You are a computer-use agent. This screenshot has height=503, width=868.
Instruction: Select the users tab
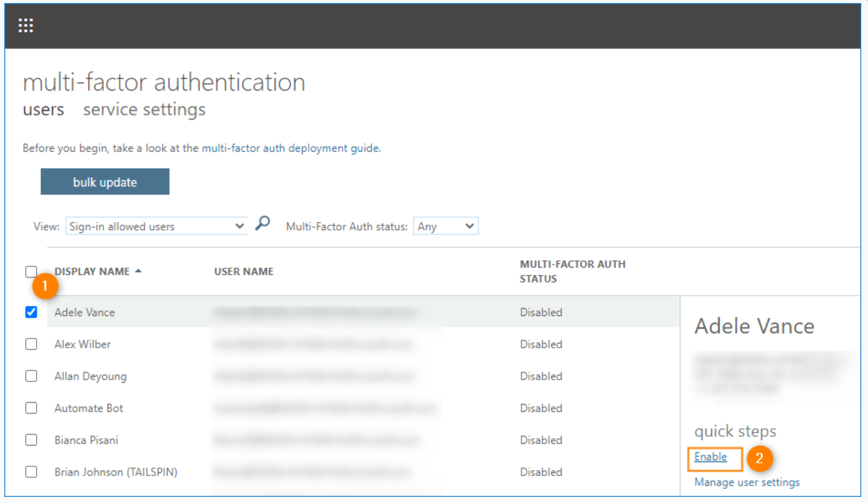click(x=43, y=110)
